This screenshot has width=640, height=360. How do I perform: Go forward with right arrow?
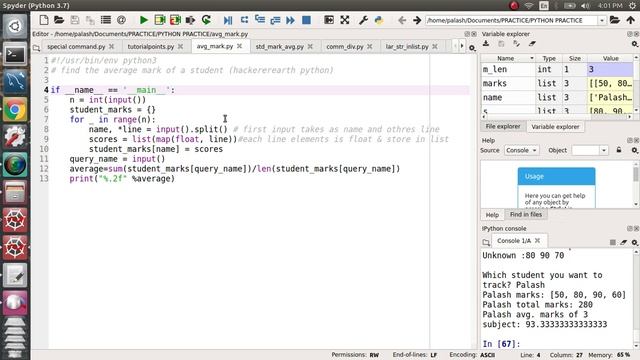[x=417, y=20]
